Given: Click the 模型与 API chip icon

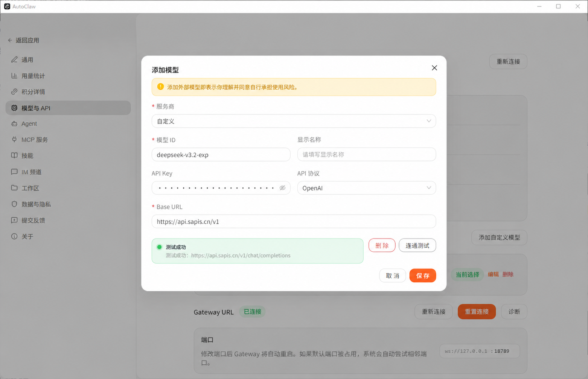Looking at the screenshot, I should (14, 108).
